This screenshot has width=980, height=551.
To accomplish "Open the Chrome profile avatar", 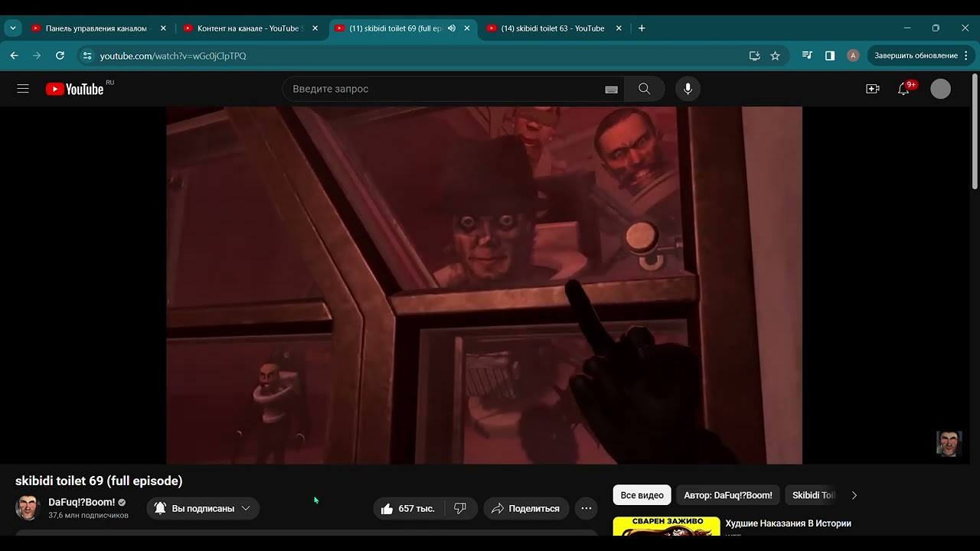I will [853, 56].
